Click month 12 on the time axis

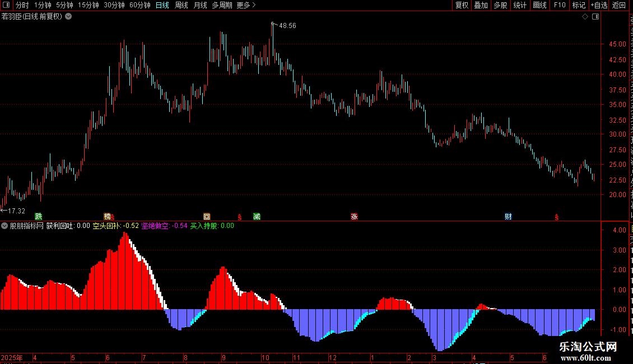click(333, 357)
